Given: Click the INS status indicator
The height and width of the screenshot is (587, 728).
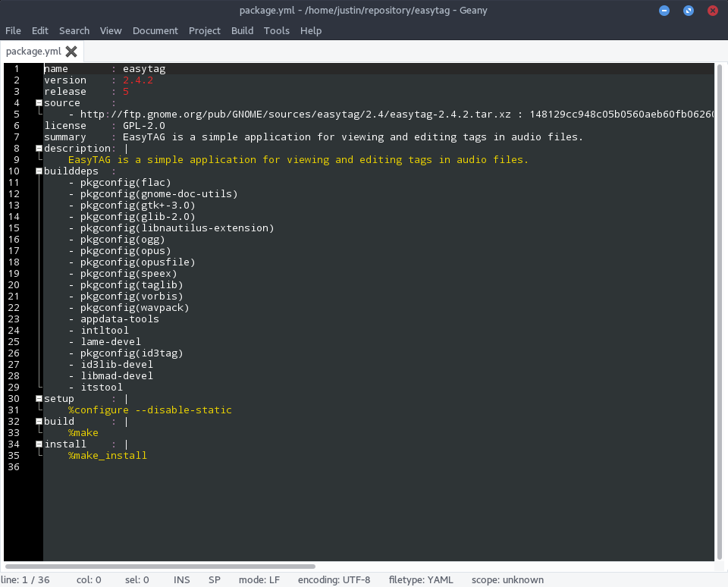Looking at the screenshot, I should pos(181,580).
